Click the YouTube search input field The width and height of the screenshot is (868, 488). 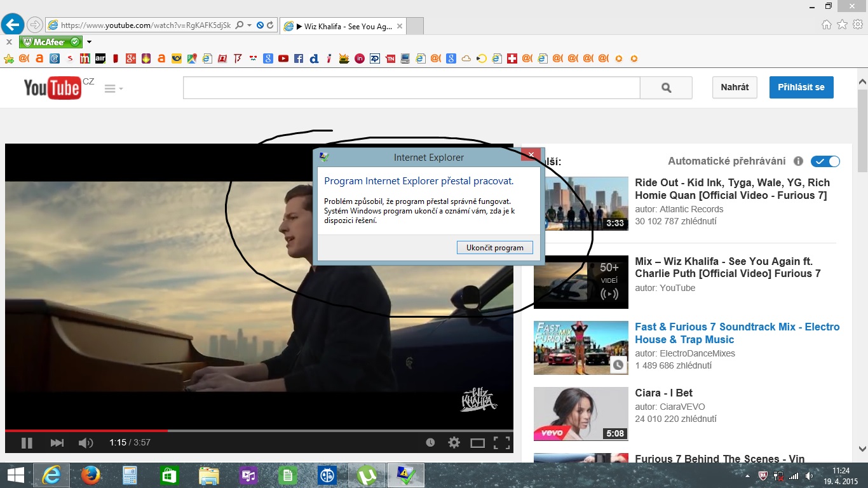[411, 88]
